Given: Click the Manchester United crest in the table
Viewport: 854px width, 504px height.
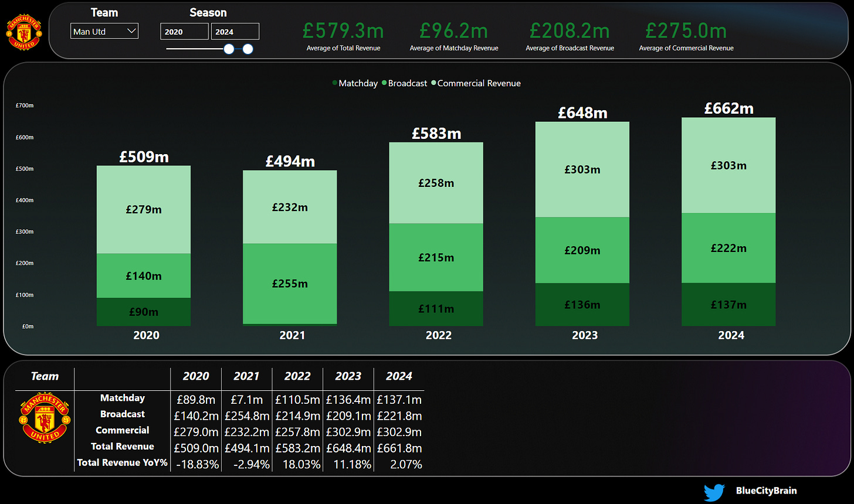Looking at the screenshot, I should [x=45, y=418].
